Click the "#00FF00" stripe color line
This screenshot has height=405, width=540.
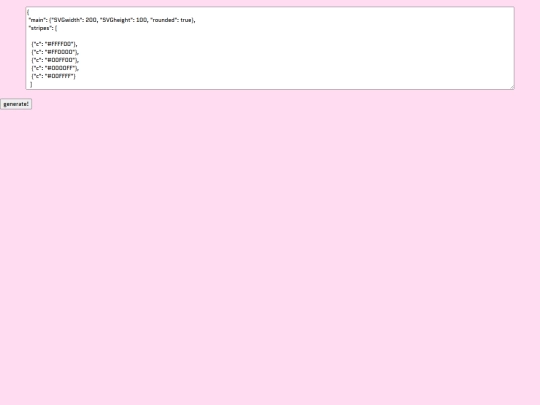[55, 60]
